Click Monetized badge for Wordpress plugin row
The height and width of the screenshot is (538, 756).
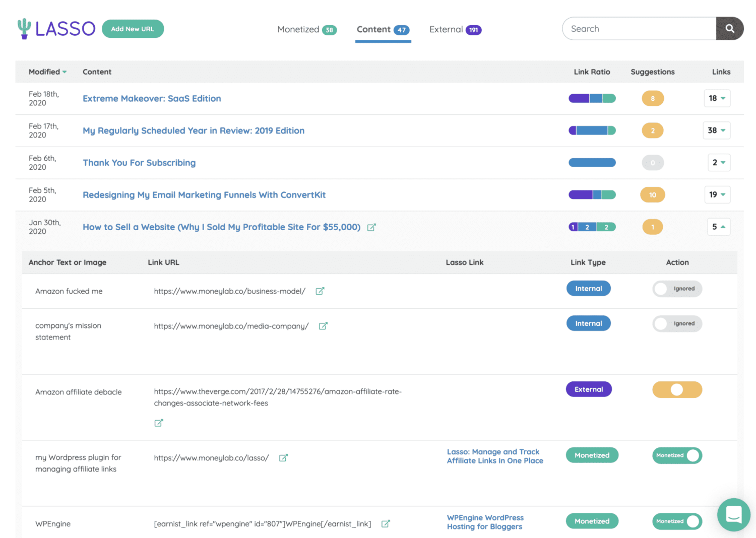pos(592,455)
